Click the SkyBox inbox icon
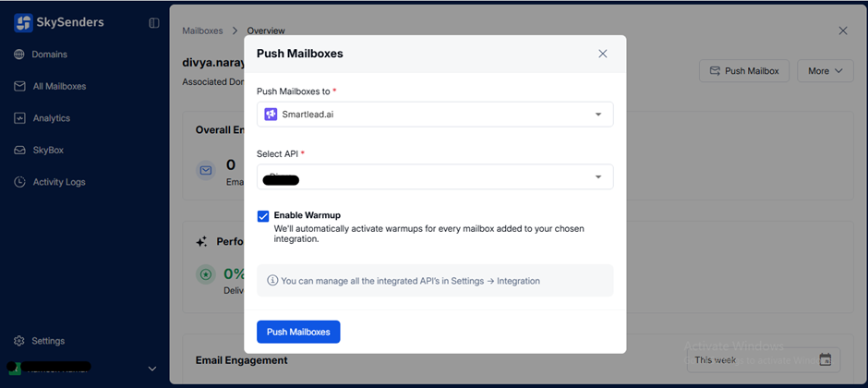This screenshot has height=388, width=868. pyautogui.click(x=19, y=150)
